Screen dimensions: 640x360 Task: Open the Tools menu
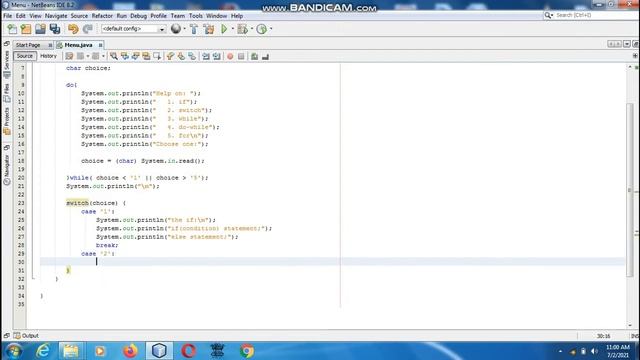click(196, 16)
